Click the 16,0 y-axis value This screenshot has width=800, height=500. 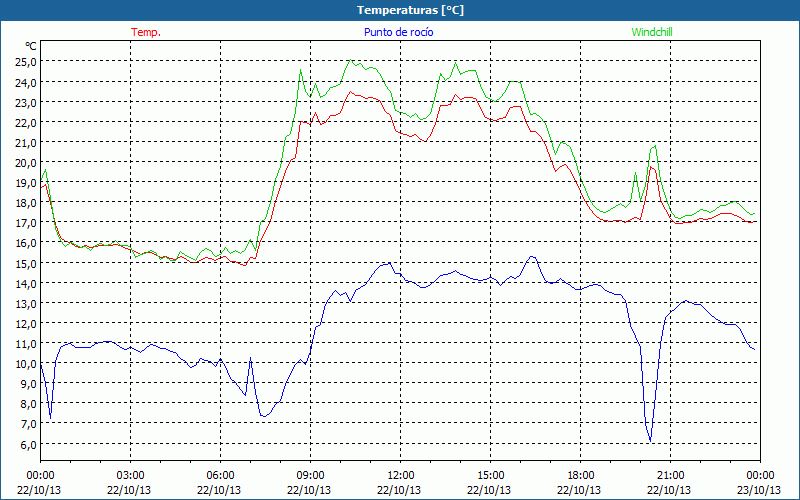click(26, 243)
